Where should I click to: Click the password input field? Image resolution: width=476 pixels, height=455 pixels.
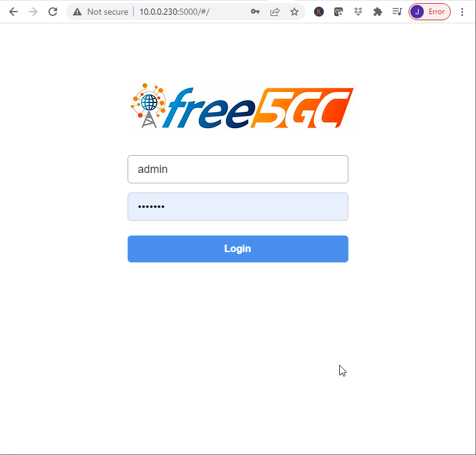click(238, 207)
